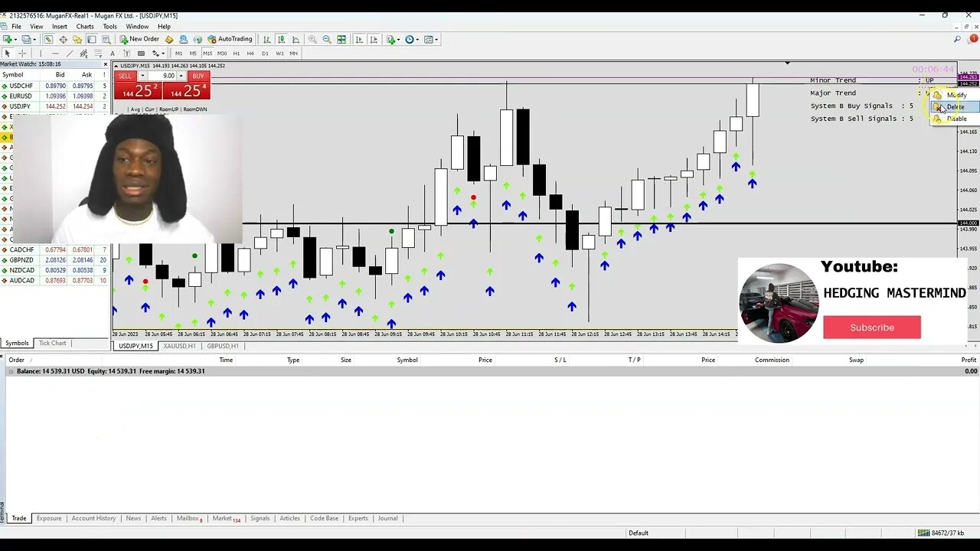Viewport: 980px width, 551px height.
Task: Open the Data Window icon
Action: pos(64,39)
